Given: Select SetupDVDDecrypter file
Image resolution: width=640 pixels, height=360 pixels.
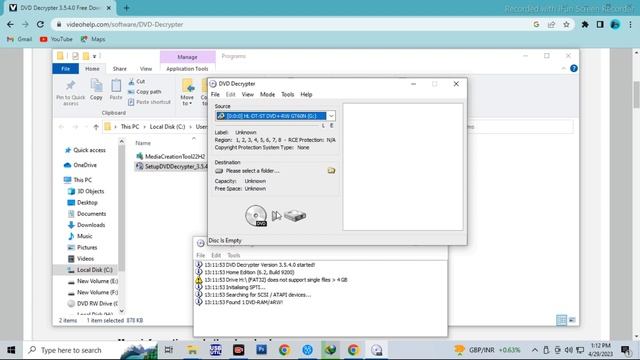Looking at the screenshot, I should (x=171, y=167).
